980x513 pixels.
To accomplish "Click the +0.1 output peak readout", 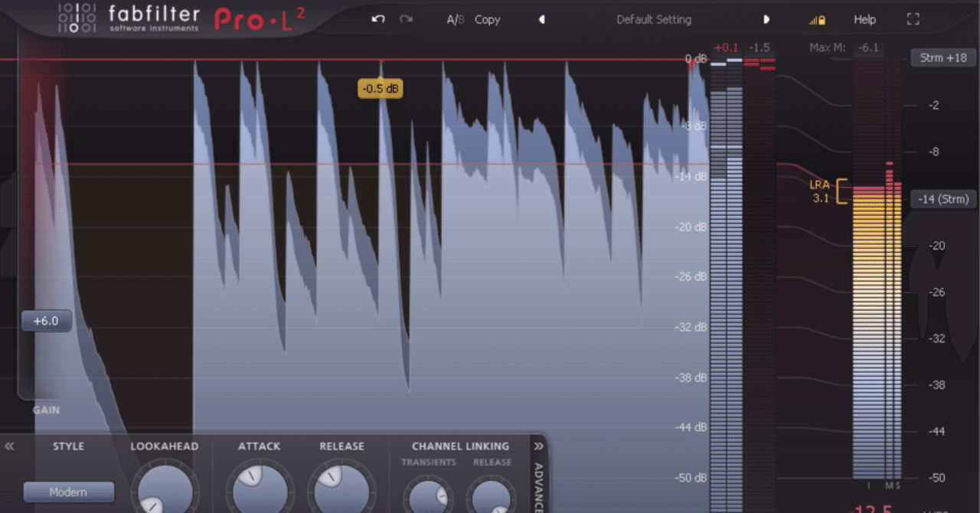I will (726, 47).
